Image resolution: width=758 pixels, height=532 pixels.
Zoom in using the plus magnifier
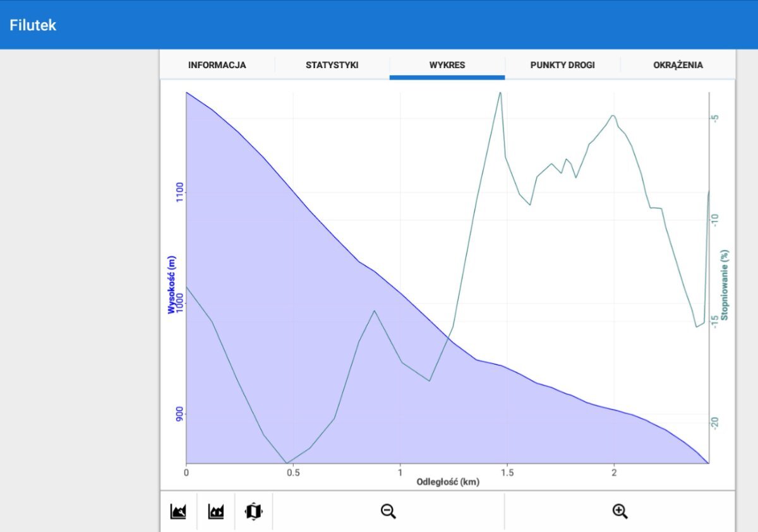[x=620, y=511]
